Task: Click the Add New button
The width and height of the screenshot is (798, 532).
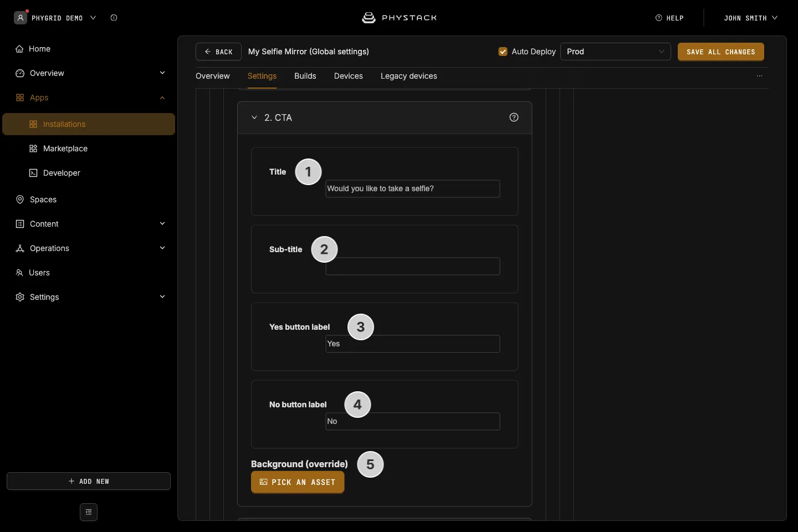Action: pyautogui.click(x=89, y=481)
